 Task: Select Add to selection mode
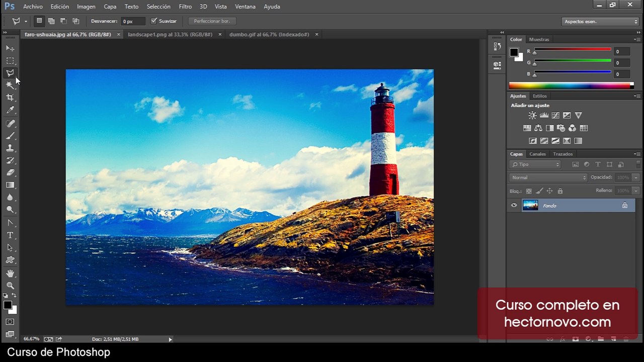coord(51,21)
